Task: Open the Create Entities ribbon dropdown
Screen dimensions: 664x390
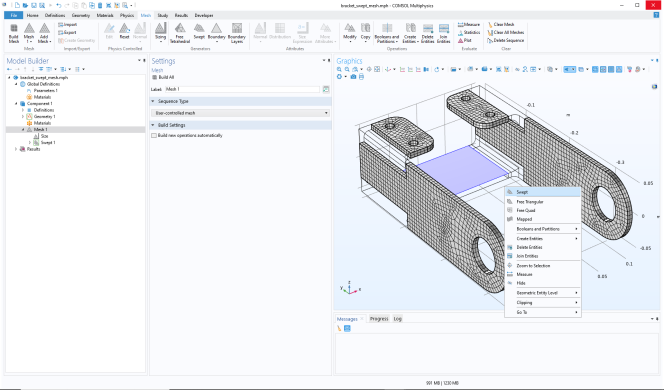Action: coord(410,33)
